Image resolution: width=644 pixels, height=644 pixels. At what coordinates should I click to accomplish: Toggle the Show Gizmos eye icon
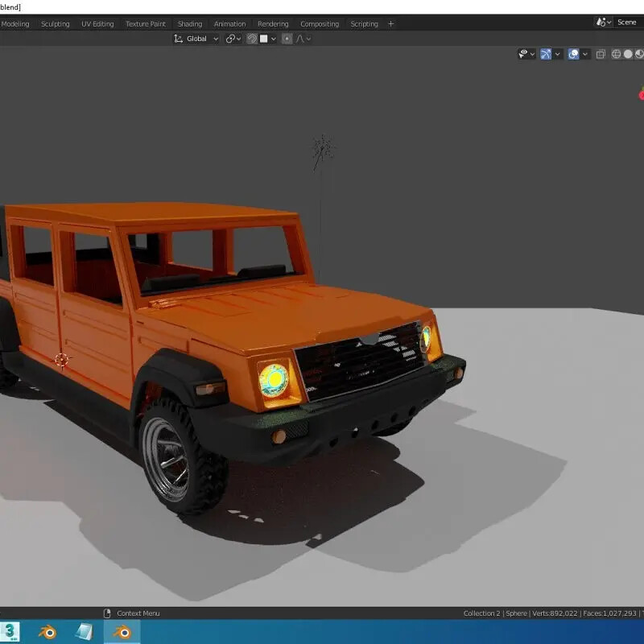[523, 54]
